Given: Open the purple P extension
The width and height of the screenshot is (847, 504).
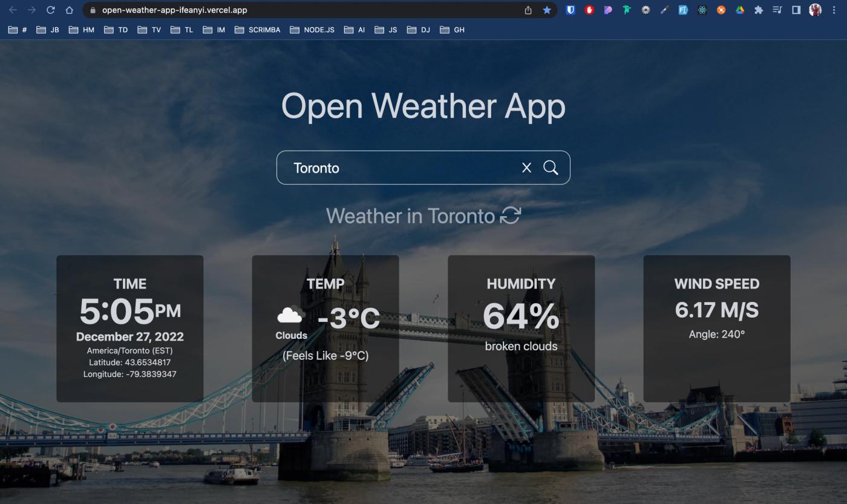Looking at the screenshot, I should click(608, 10).
